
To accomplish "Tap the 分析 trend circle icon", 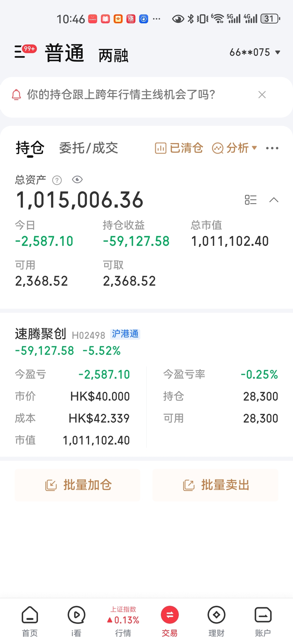I will coord(218,148).
